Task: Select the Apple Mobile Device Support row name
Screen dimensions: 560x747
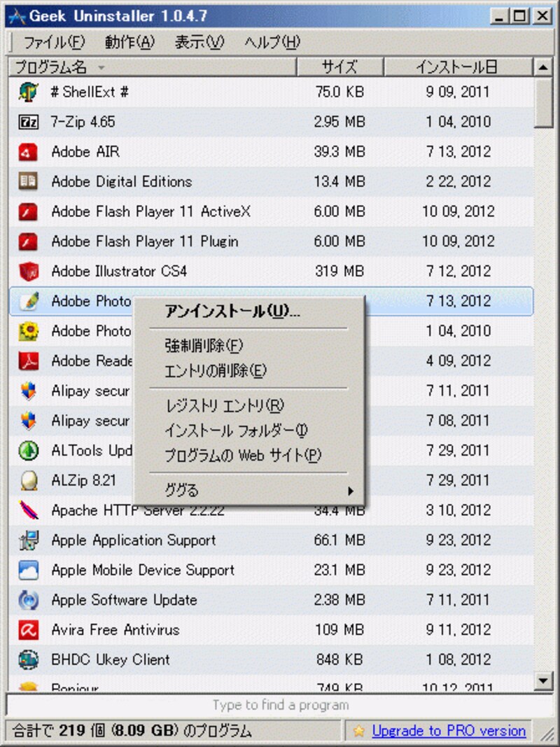Action: coord(143,571)
